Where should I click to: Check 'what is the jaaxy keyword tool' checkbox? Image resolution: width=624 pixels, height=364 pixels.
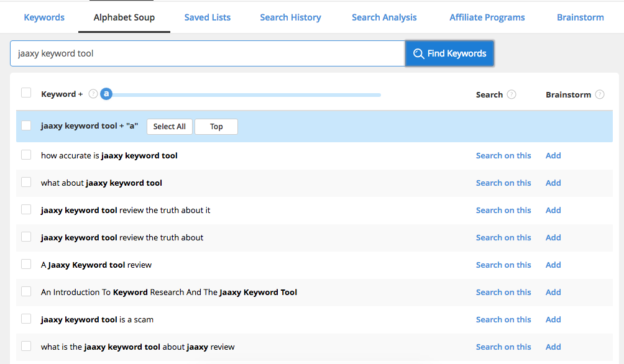(x=26, y=346)
